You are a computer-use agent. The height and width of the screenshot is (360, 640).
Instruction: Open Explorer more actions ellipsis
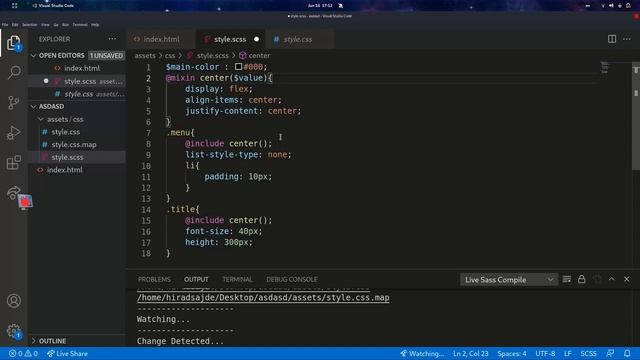click(x=112, y=39)
